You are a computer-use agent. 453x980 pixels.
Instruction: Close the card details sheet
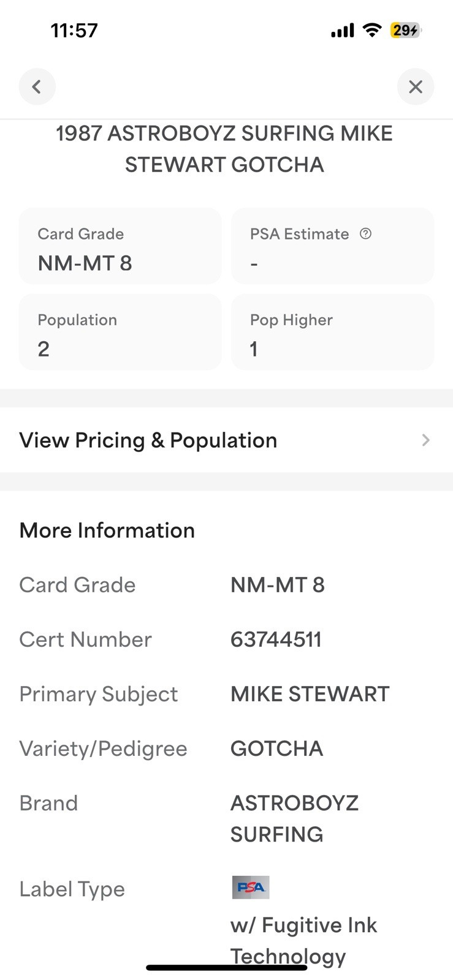tap(416, 86)
